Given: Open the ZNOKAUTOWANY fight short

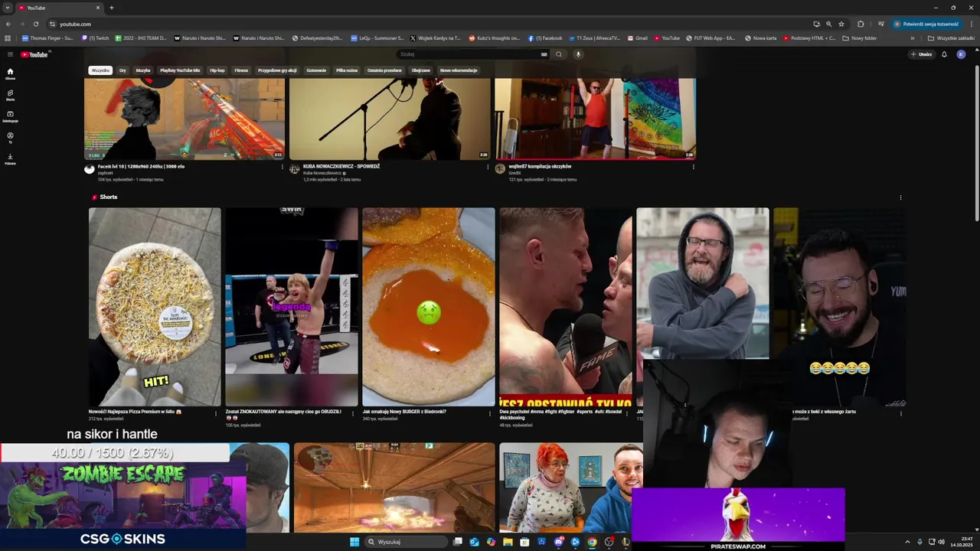Looking at the screenshot, I should 292,307.
